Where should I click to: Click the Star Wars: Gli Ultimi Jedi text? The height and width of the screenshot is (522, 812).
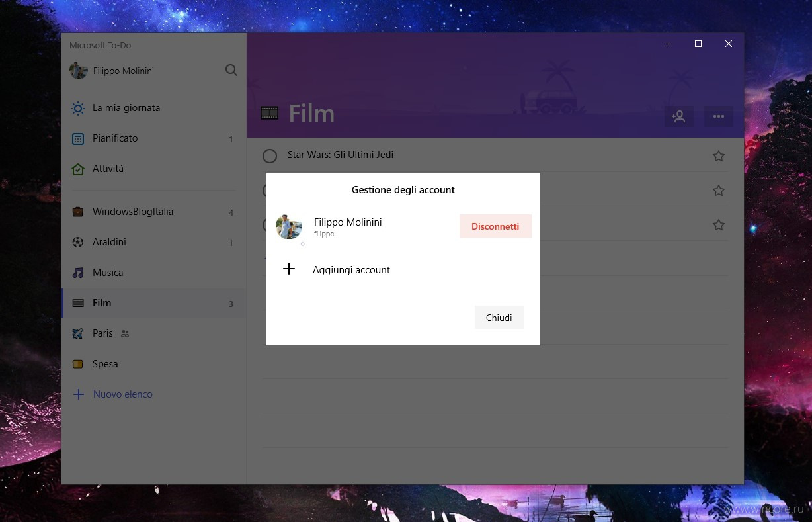pos(341,155)
